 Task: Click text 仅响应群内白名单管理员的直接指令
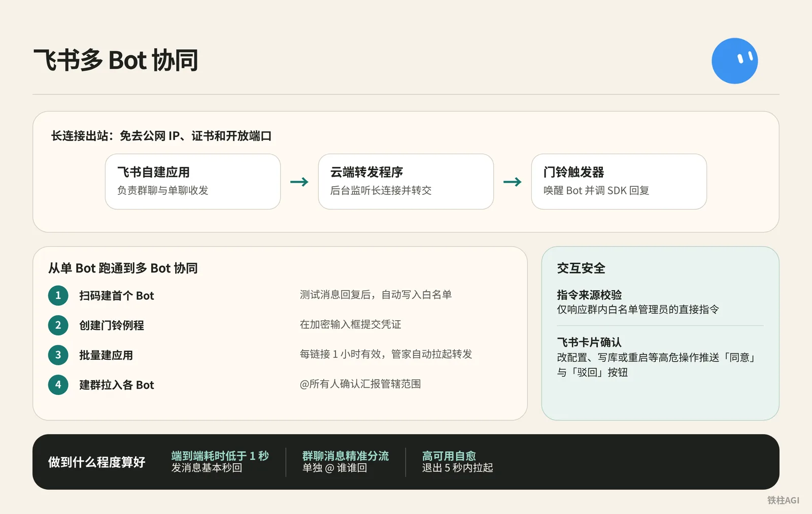coord(638,310)
